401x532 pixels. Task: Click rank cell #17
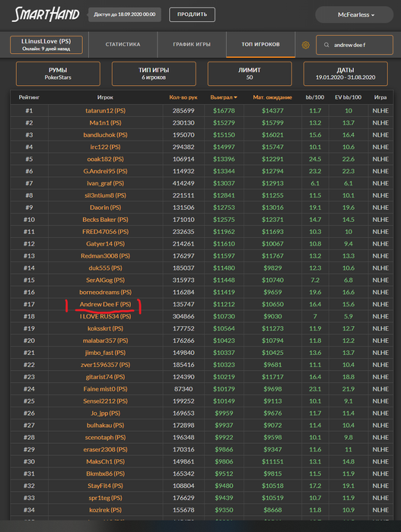coord(29,304)
